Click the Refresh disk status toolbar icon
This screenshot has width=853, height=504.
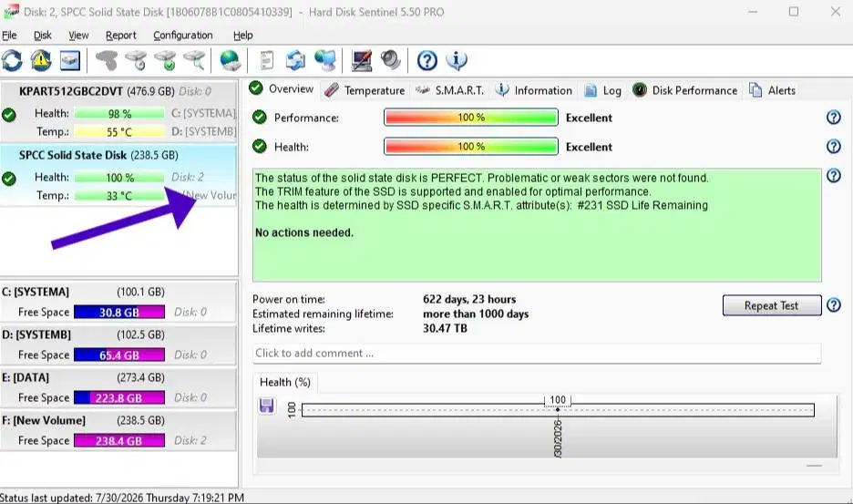pos(12,60)
